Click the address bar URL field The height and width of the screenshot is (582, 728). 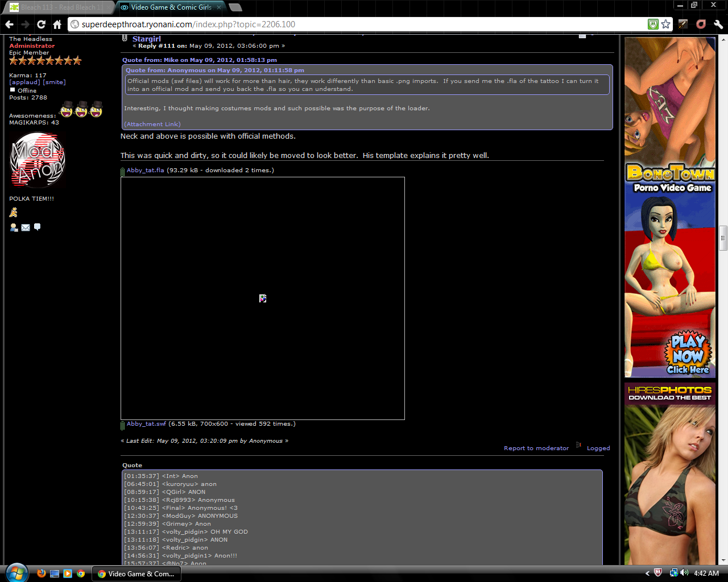(358, 24)
